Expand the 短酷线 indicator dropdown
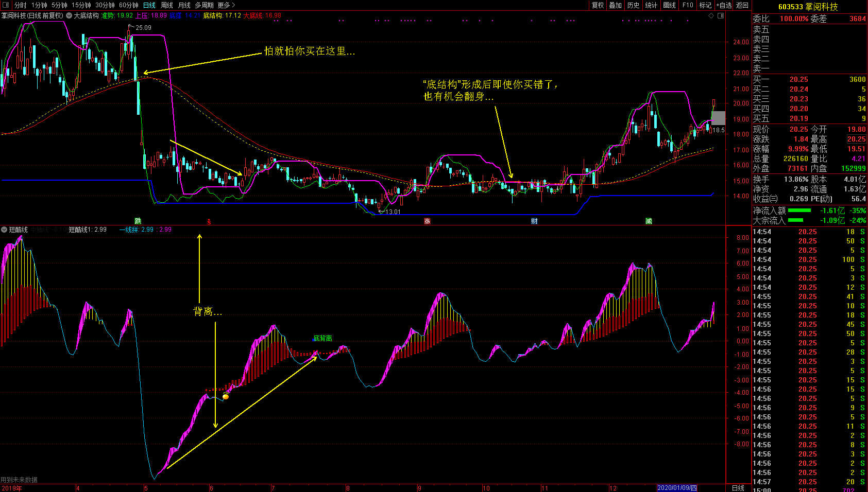 [4, 230]
